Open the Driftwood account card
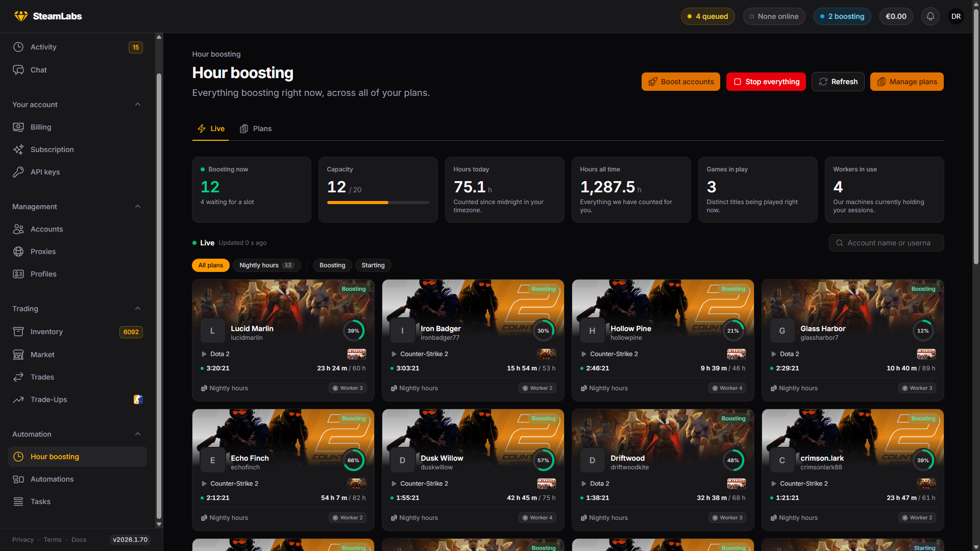The width and height of the screenshot is (980, 551). click(x=663, y=470)
